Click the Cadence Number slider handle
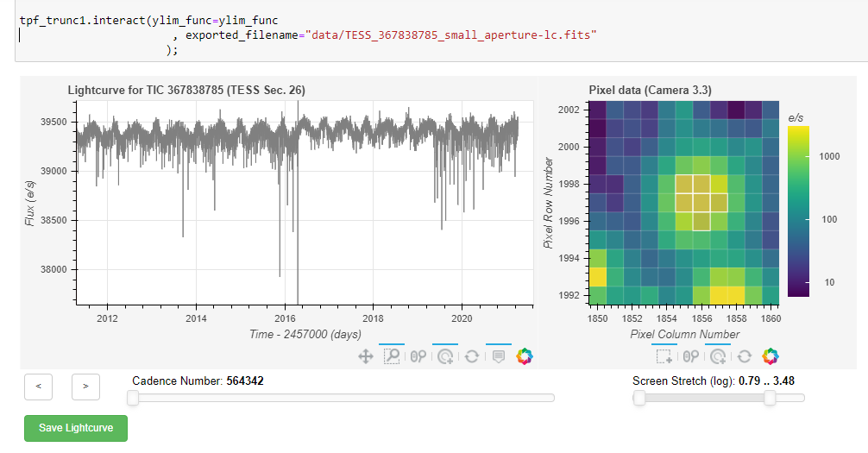The image size is (868, 453). pyautogui.click(x=133, y=398)
